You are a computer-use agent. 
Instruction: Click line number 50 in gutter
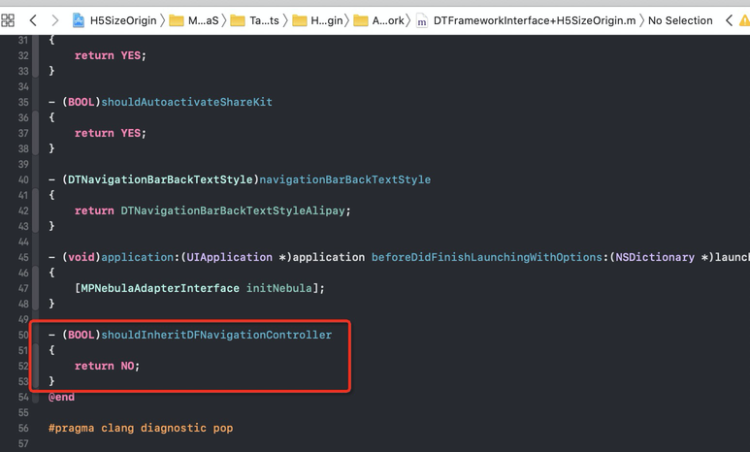coord(23,335)
